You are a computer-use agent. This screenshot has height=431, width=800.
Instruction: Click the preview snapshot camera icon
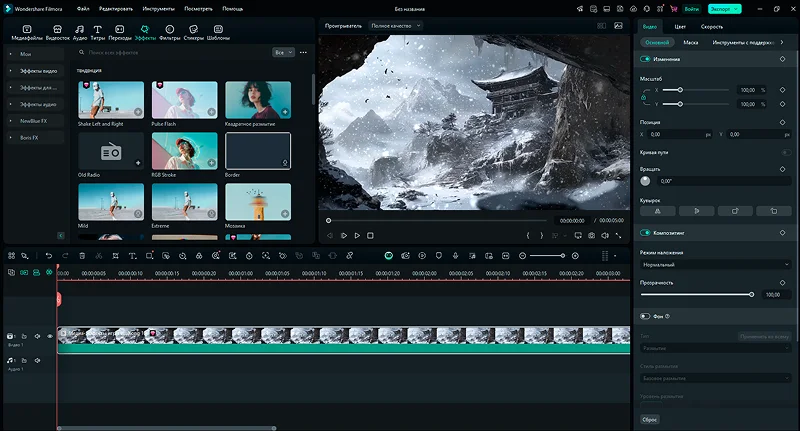(591, 236)
